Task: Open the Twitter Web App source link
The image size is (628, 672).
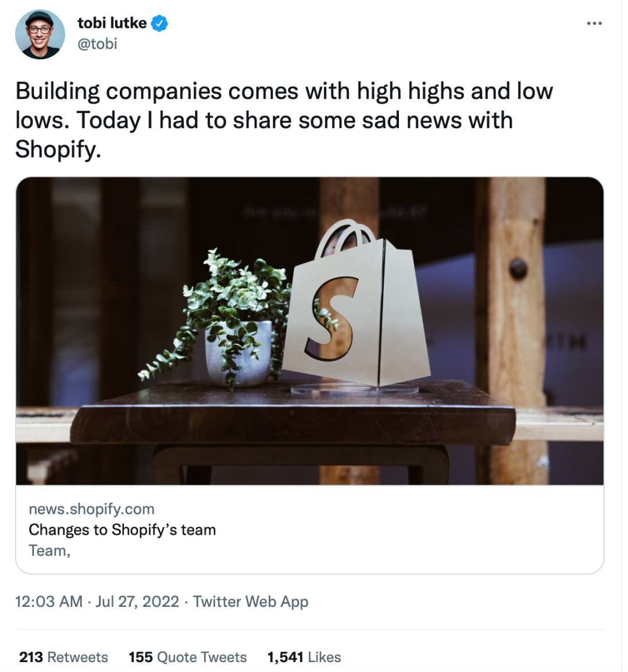Action: (251, 601)
